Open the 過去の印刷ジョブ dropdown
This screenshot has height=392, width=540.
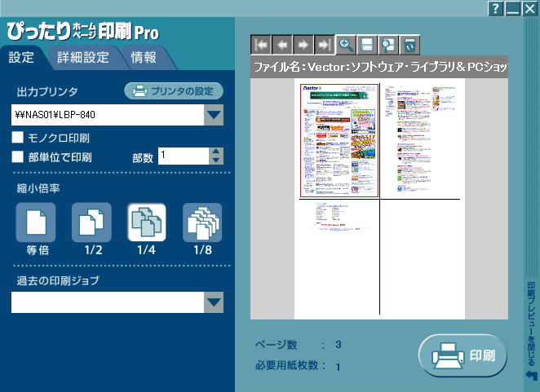point(214,302)
